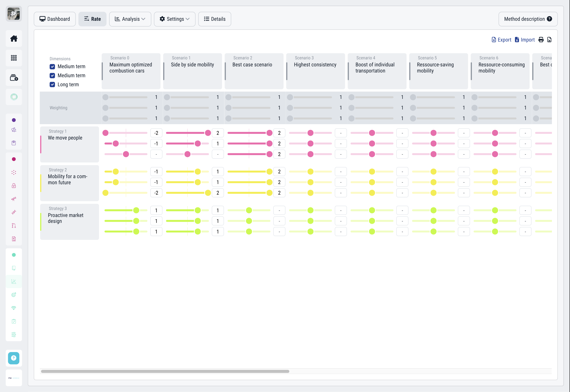
Task: Switch to the Dashboard view
Action: 54,19
